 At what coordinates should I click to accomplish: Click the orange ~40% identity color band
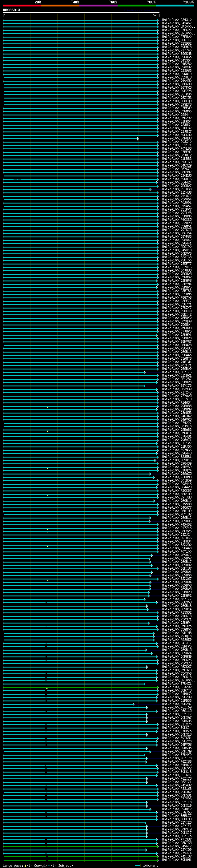(x=60, y=6)
